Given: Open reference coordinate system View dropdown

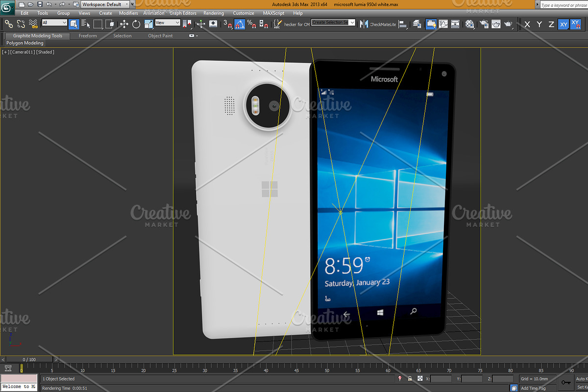Looking at the screenshot, I should (x=168, y=23).
